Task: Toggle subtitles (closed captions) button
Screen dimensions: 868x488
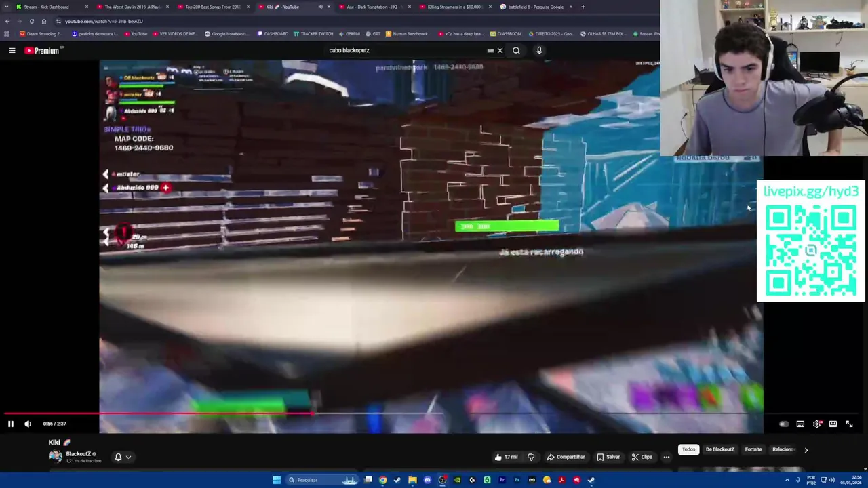Action: click(800, 424)
